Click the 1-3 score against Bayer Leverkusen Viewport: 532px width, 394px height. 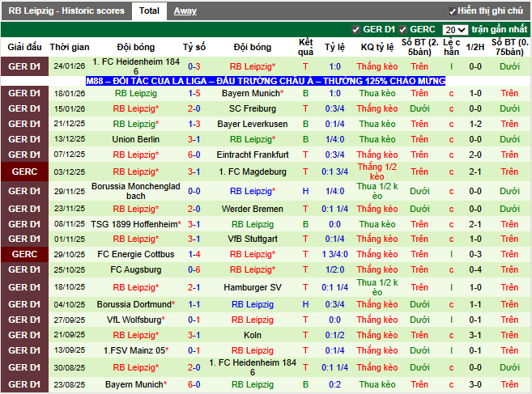(194, 124)
